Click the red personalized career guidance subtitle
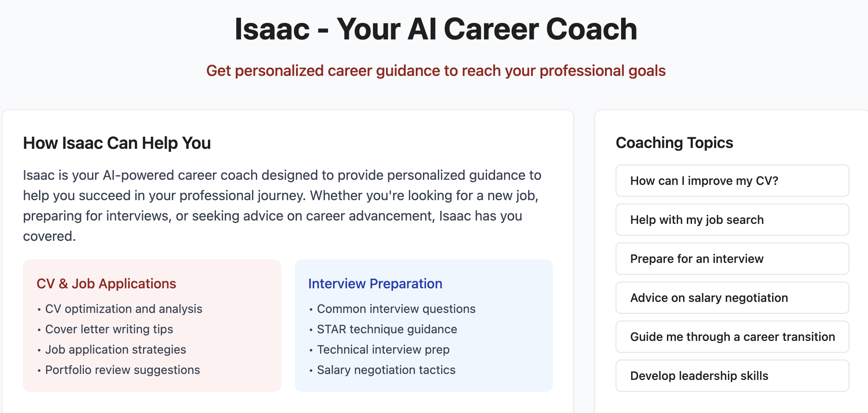Viewport: 868px width, 413px height. pos(436,70)
